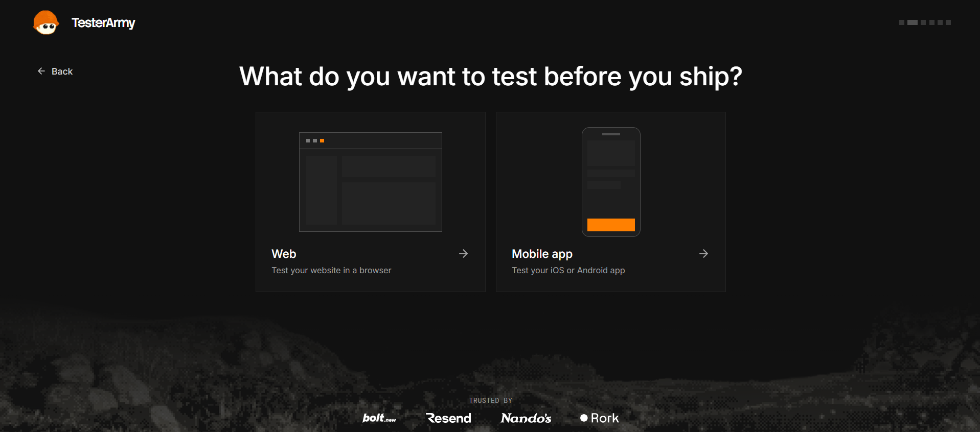Image resolution: width=980 pixels, height=432 pixels.
Task: Choose the Mobile app option title
Action: coord(542,254)
